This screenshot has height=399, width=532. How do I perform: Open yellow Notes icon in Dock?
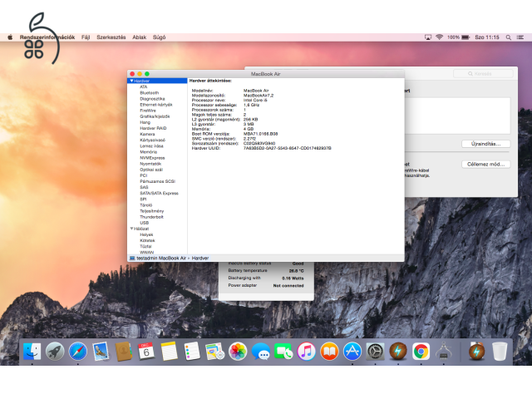pyautogui.click(x=169, y=351)
